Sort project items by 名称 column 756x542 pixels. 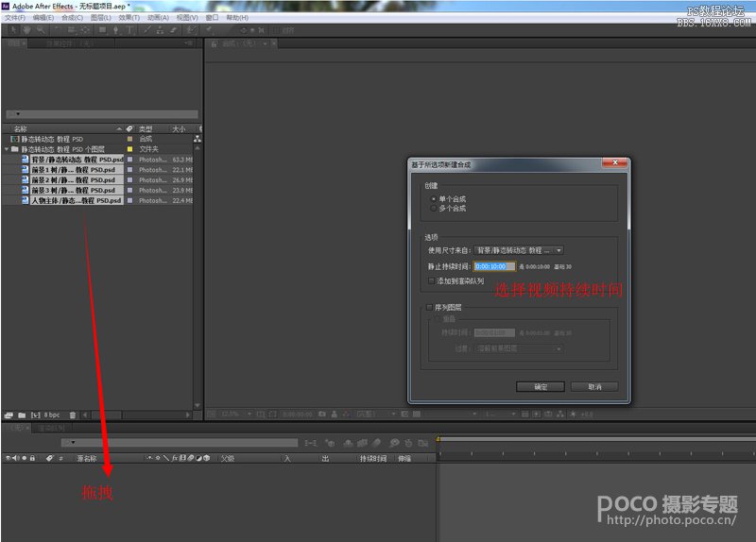(x=20, y=129)
